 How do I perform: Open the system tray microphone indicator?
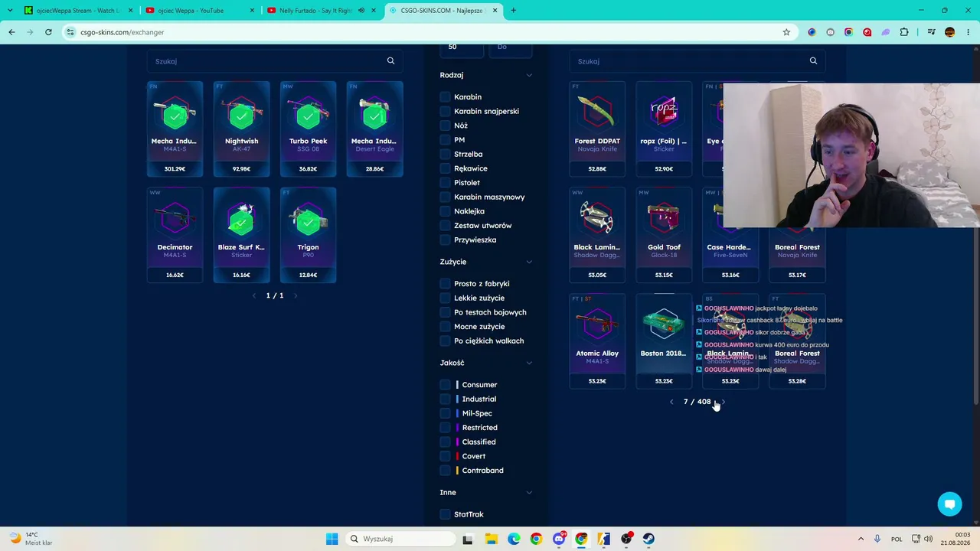[877, 539]
